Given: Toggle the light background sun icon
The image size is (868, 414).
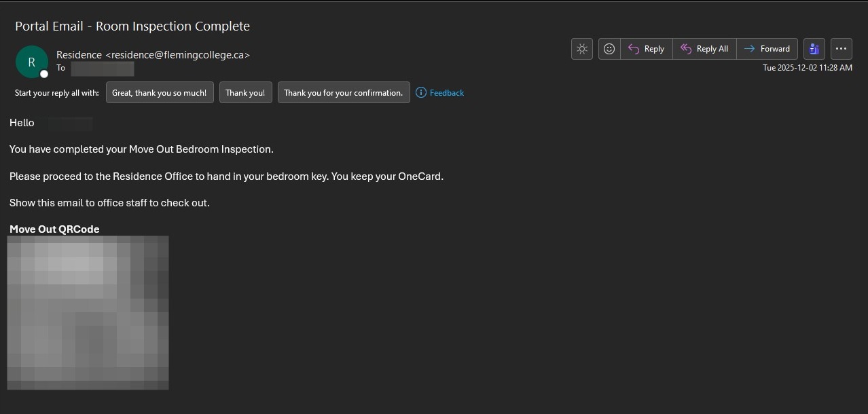Looking at the screenshot, I should point(582,49).
